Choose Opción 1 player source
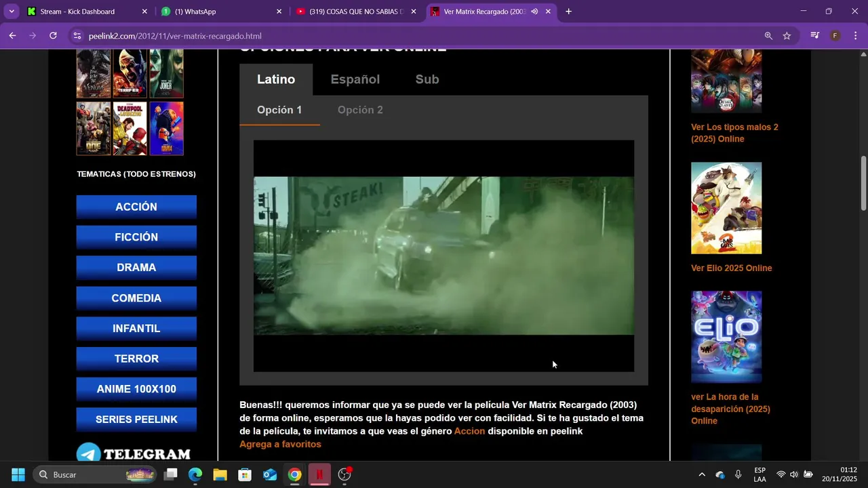The image size is (868, 488). (279, 110)
